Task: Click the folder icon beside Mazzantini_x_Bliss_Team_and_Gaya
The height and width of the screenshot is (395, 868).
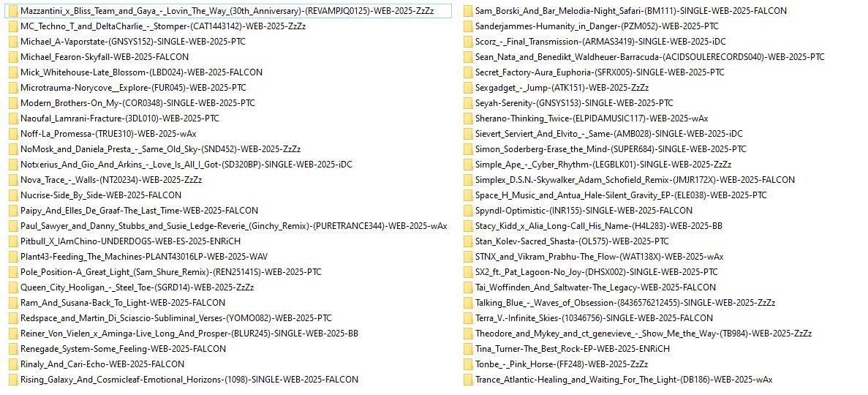Action: click(x=12, y=10)
